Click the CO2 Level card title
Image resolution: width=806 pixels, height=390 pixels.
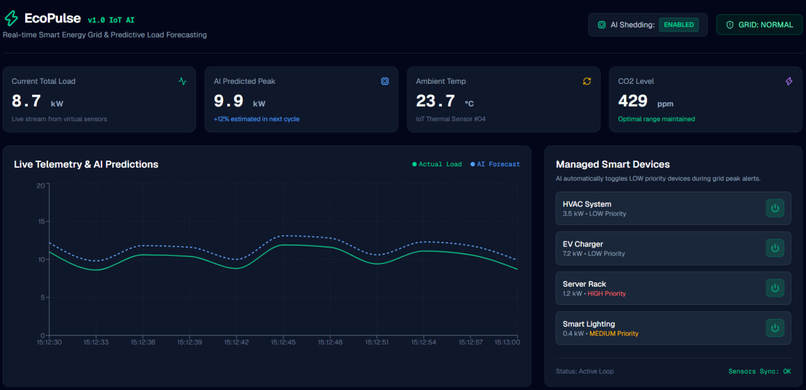636,81
